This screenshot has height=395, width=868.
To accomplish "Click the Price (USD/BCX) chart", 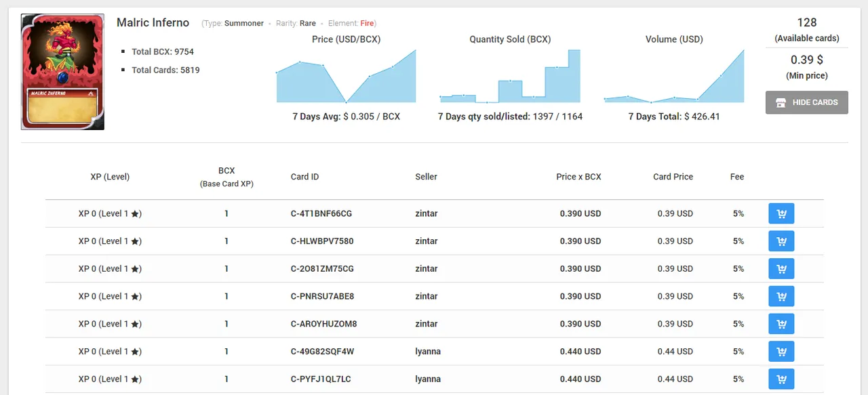I will (x=346, y=76).
